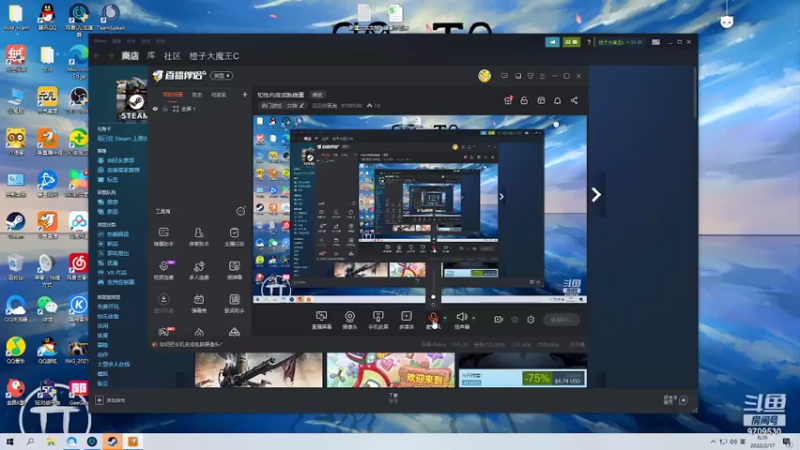The width and height of the screenshot is (800, 450).
Task: Click the grey stream status button
Action: 561,319
